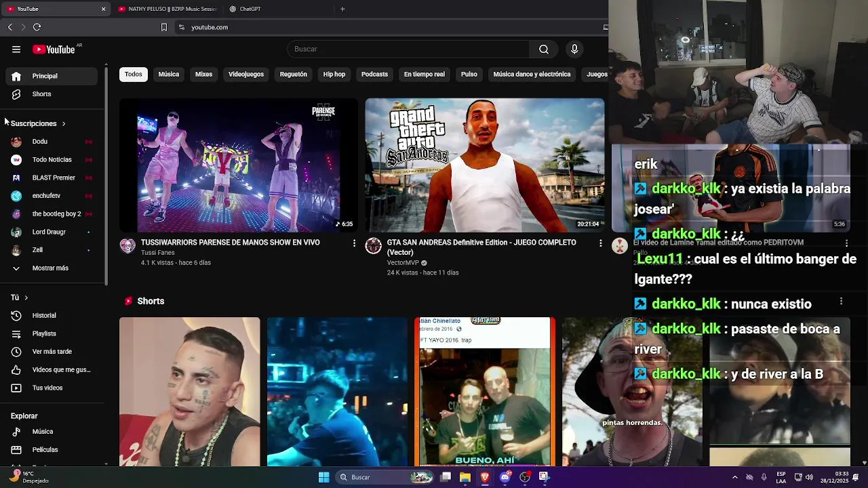Select Pulso filter chip
This screenshot has height=488, width=868.
(x=469, y=74)
